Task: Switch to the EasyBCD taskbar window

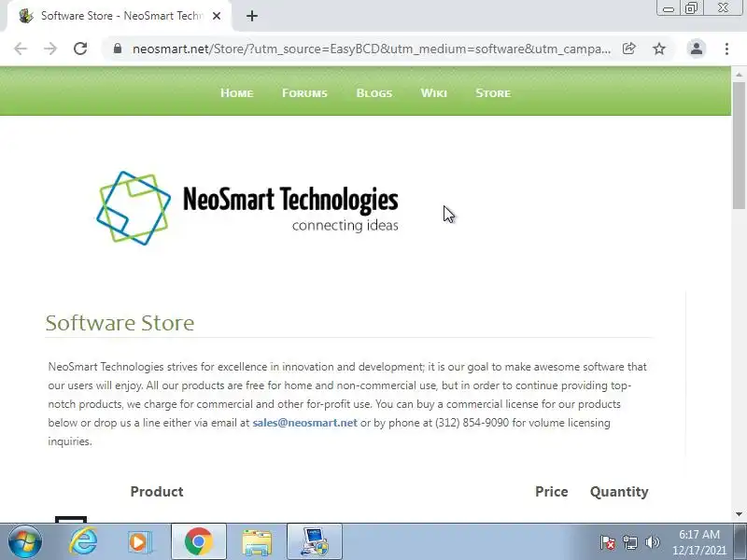Action: pyautogui.click(x=315, y=541)
